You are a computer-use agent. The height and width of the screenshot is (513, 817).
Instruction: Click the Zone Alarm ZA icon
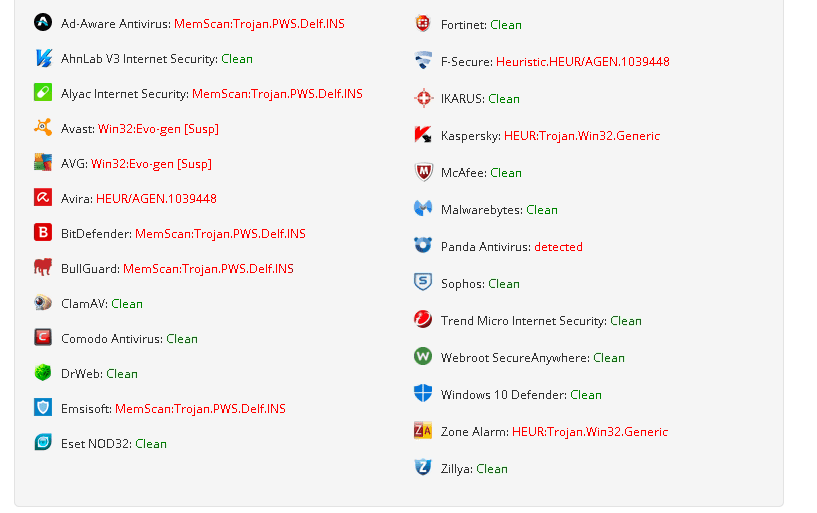click(423, 430)
